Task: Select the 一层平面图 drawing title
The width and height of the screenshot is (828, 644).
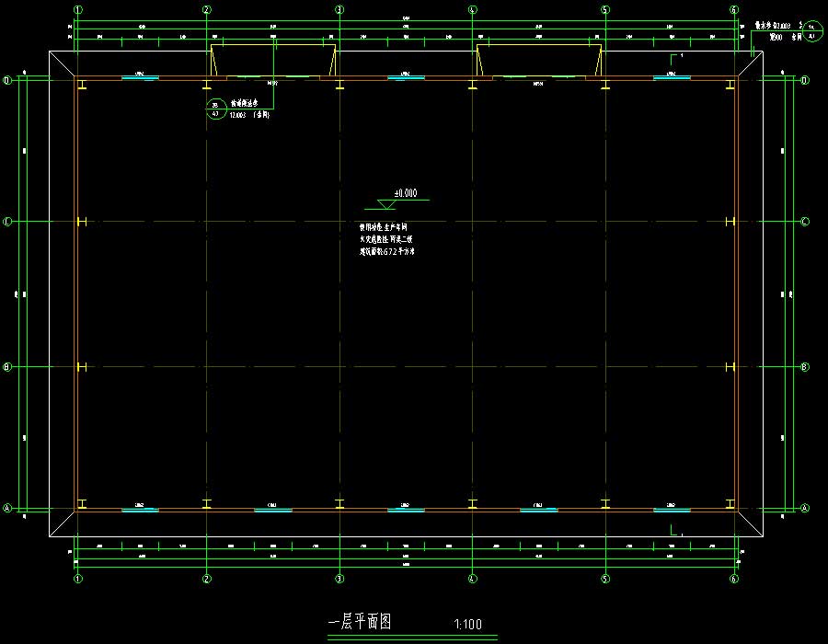Action: [x=360, y=622]
